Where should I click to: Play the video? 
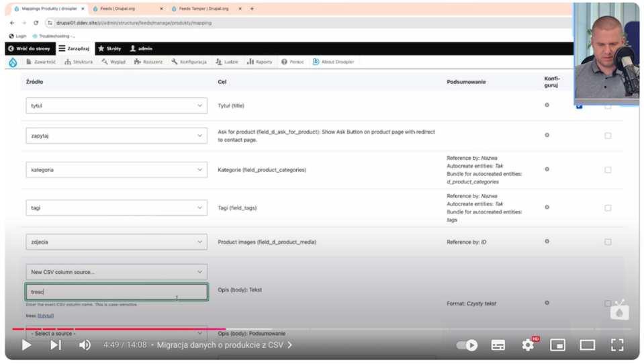27,345
